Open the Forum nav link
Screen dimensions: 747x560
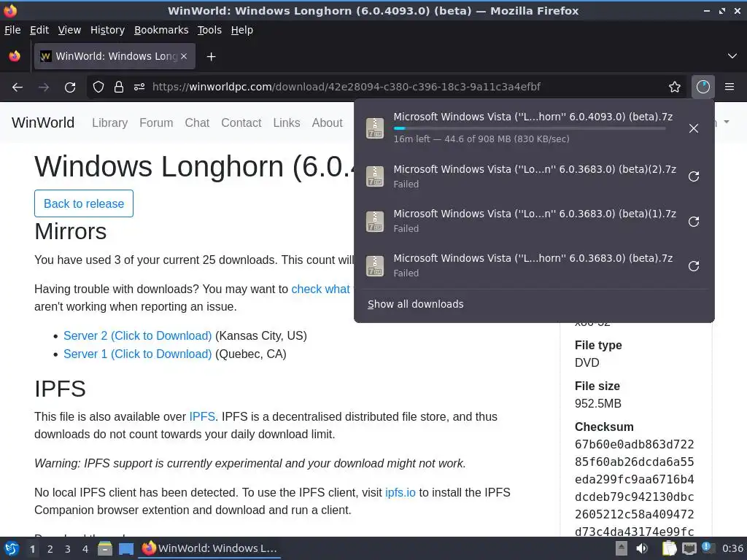pos(156,122)
